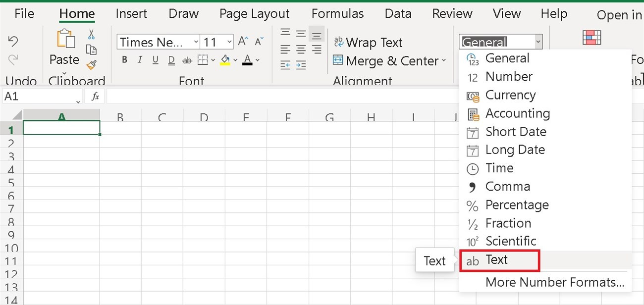Click the Wrap Text button

(x=368, y=43)
